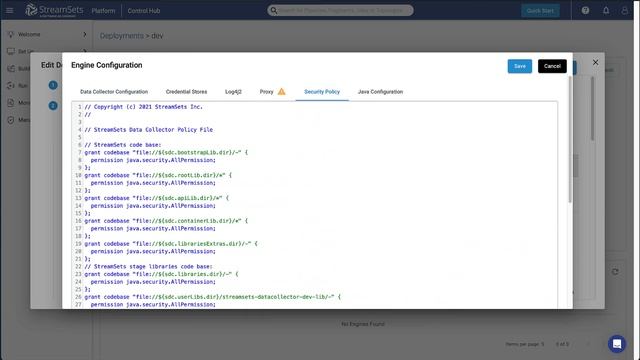The height and width of the screenshot is (360, 640).
Task: Click the librariesExtras.dir grant codebase line
Action: tap(171, 244)
